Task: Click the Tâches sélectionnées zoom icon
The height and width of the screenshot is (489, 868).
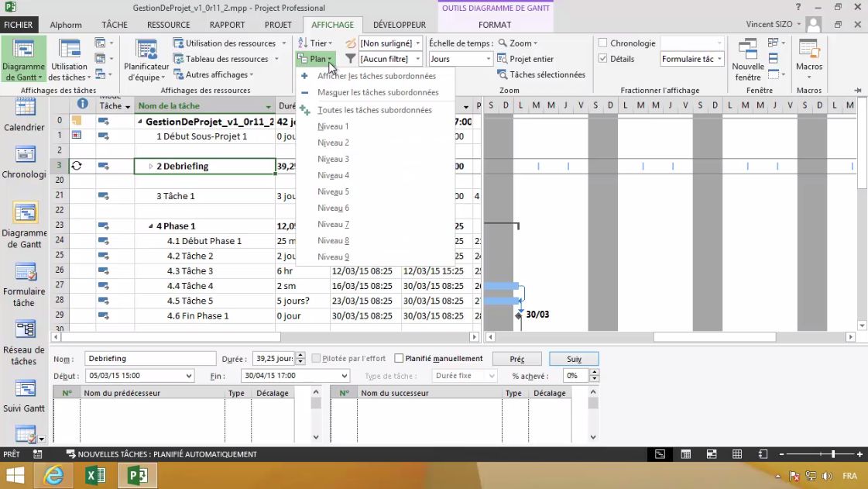Action: click(x=544, y=74)
